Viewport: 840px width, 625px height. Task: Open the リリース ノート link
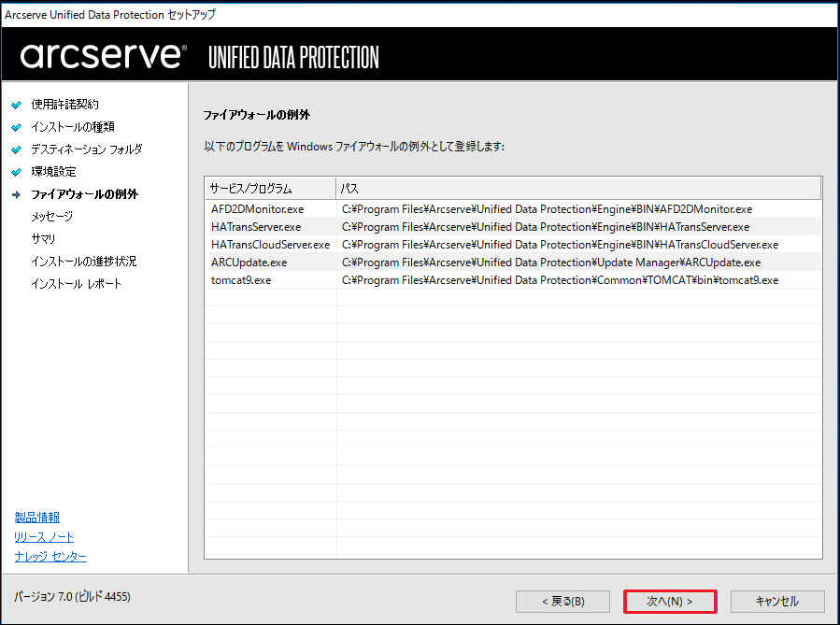[x=44, y=536]
